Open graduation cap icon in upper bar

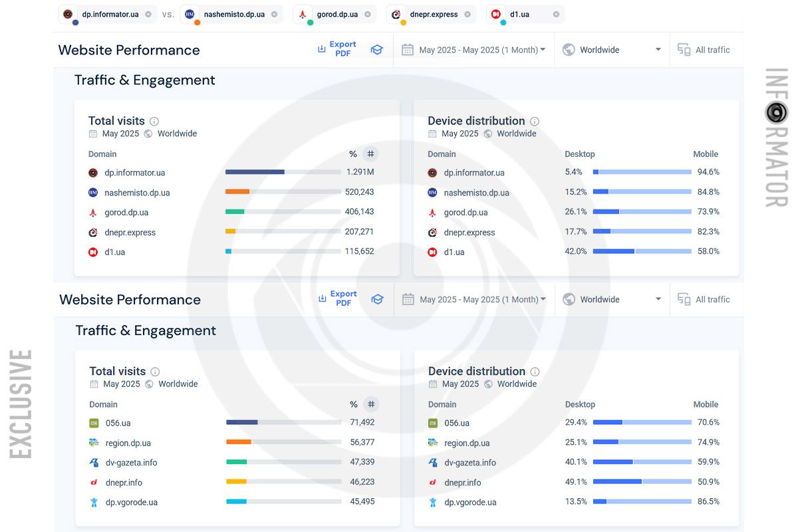click(x=377, y=50)
